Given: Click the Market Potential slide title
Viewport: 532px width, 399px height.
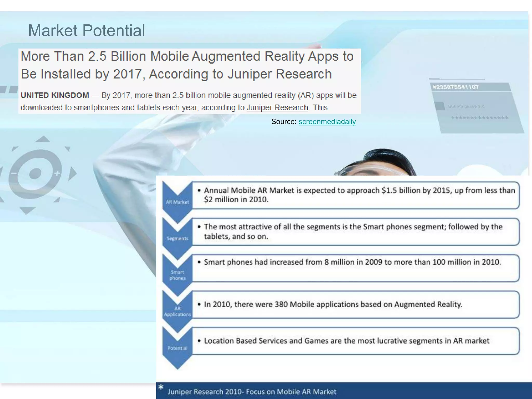Looking at the screenshot, I should (86, 30).
